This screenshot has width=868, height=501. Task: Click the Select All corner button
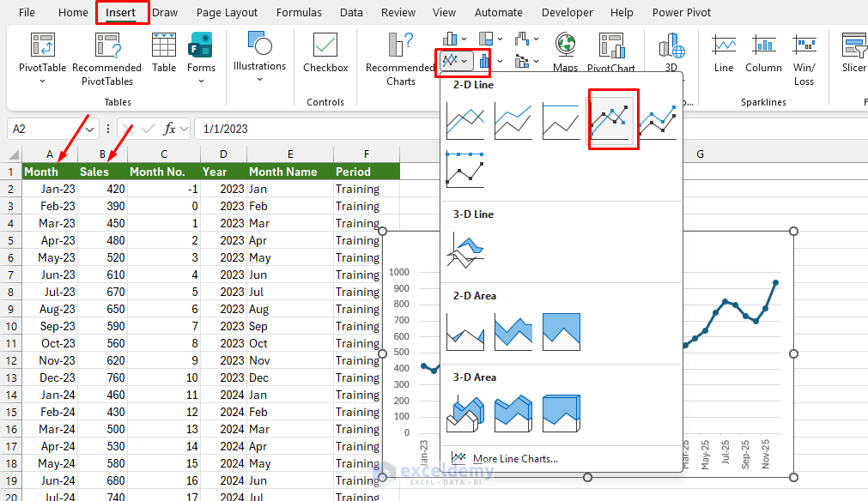coord(11,154)
